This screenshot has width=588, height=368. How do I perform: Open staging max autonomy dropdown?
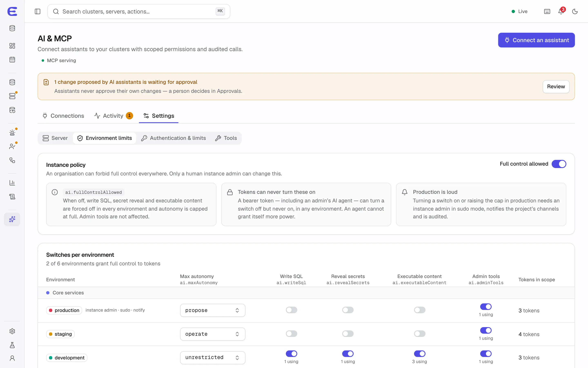[x=212, y=334]
